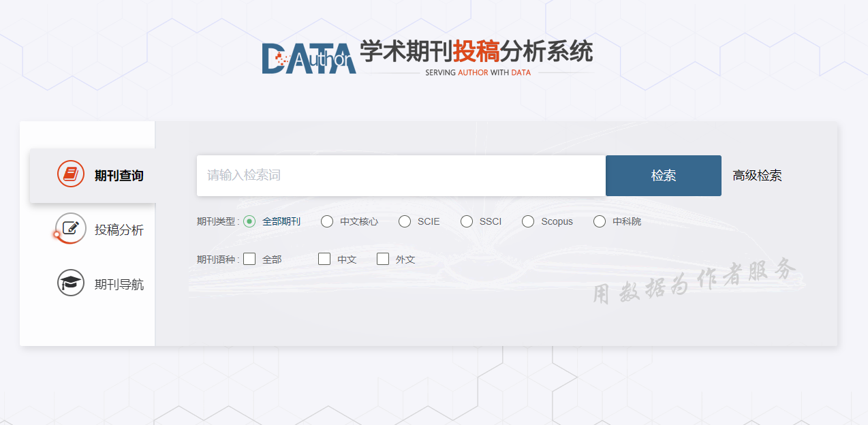
Task: Click the red book icon for 期刊查询
Action: tap(71, 174)
